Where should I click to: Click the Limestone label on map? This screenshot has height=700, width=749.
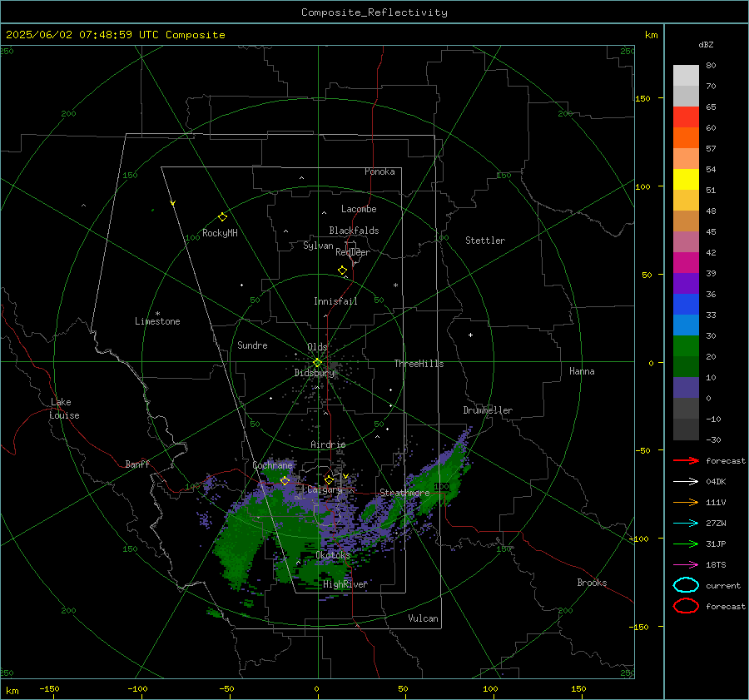(x=157, y=321)
